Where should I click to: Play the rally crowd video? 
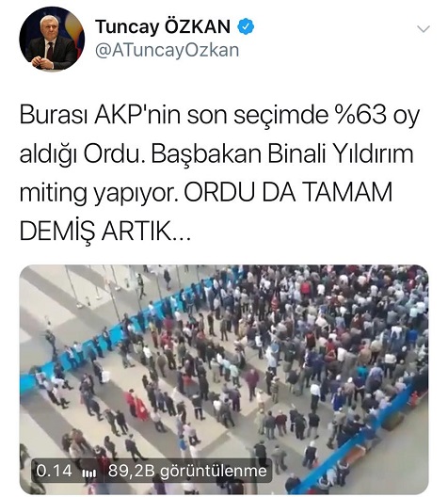[x=224, y=379]
